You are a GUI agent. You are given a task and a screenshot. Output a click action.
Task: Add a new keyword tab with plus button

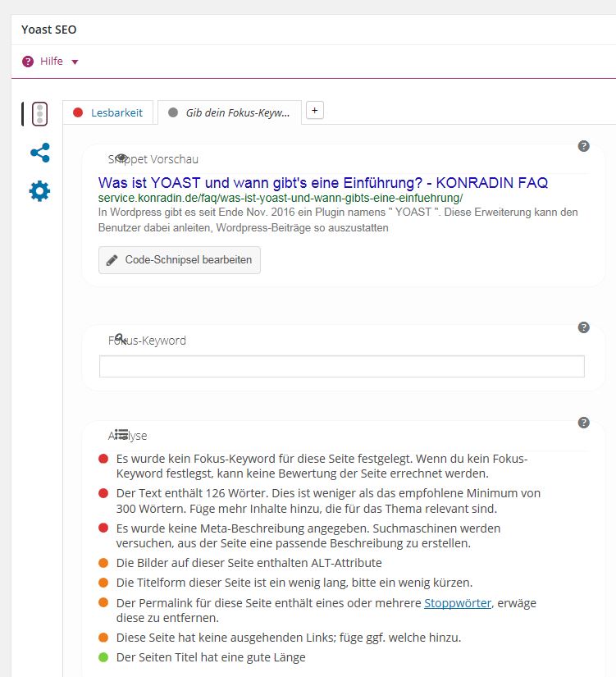[314, 110]
